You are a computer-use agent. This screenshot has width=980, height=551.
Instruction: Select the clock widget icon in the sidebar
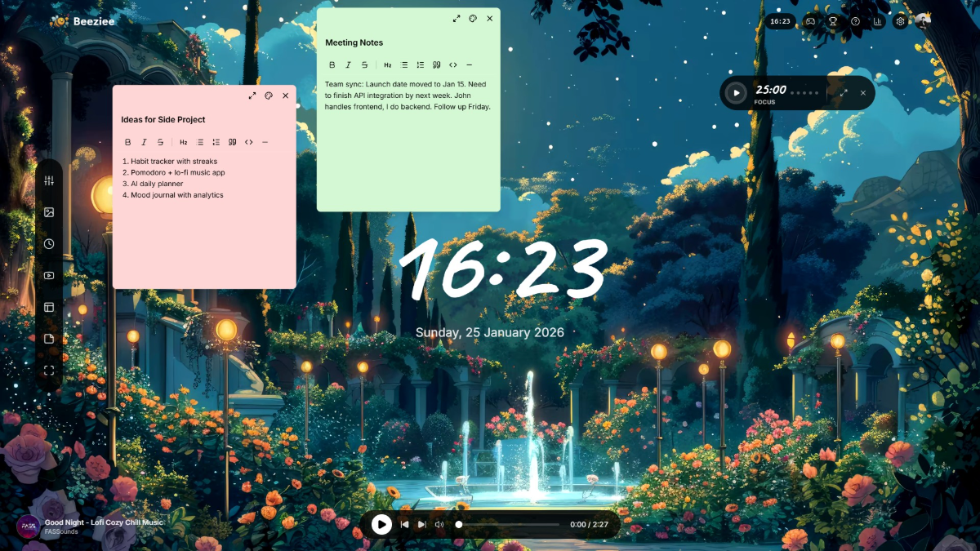(x=49, y=243)
